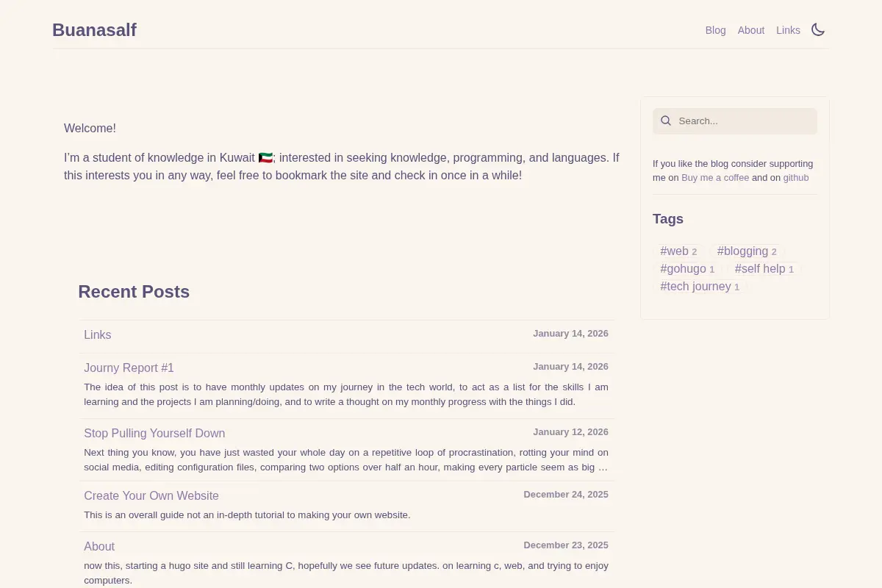The width and height of the screenshot is (882, 588).
Task: Open the #self help tag
Action: tap(764, 269)
